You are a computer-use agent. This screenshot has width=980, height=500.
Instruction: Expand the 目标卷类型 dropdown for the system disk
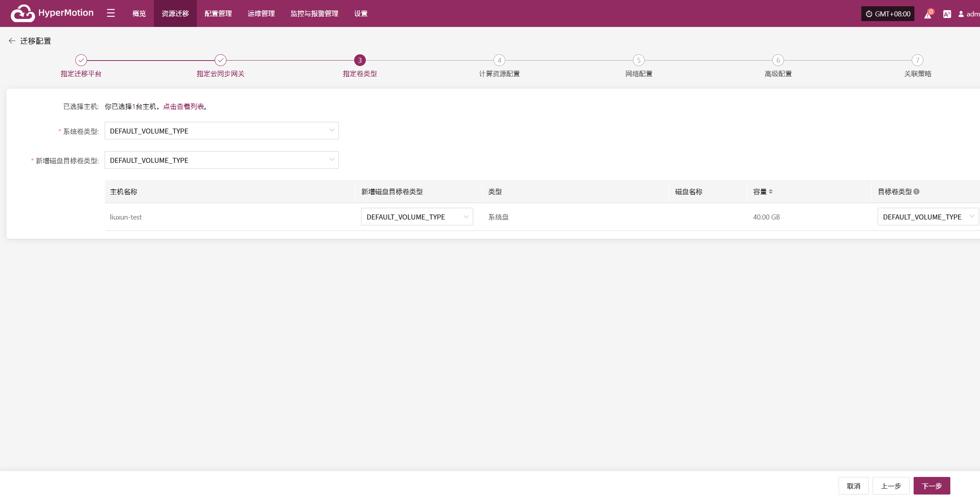coord(928,217)
